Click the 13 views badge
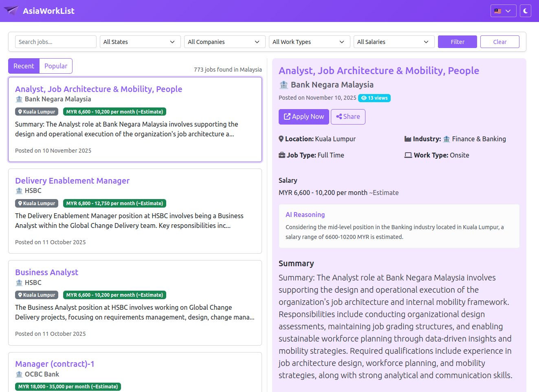Image resolution: width=539 pixels, height=392 pixels. pos(374,98)
